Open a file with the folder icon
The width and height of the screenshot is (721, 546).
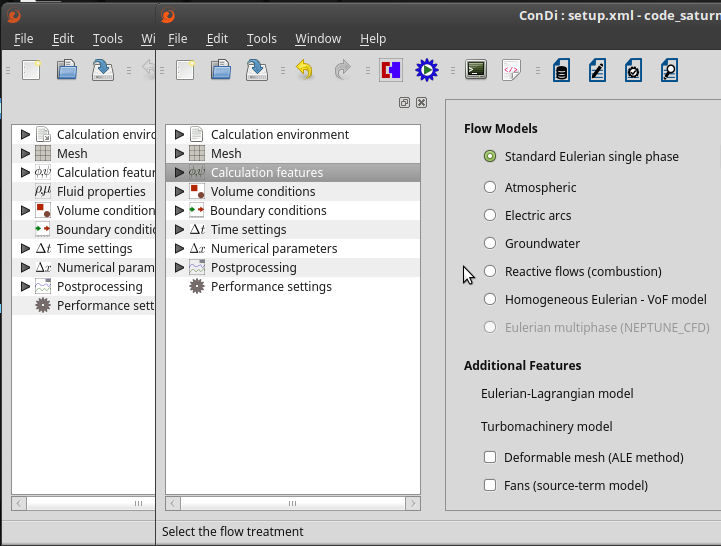point(221,70)
